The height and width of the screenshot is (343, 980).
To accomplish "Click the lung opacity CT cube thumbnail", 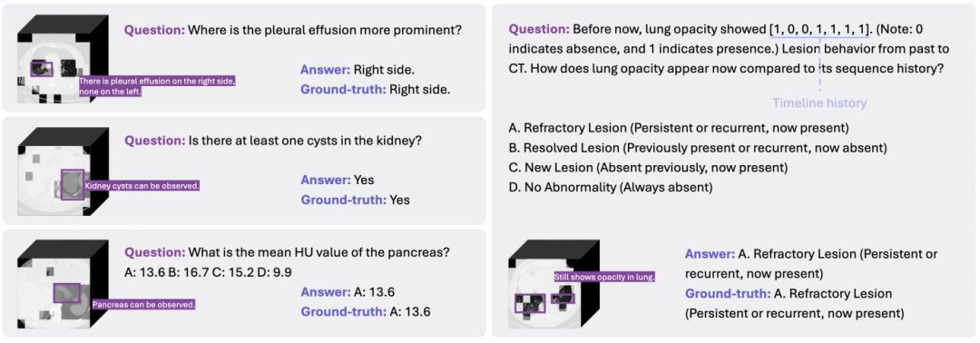I will point(554,284).
